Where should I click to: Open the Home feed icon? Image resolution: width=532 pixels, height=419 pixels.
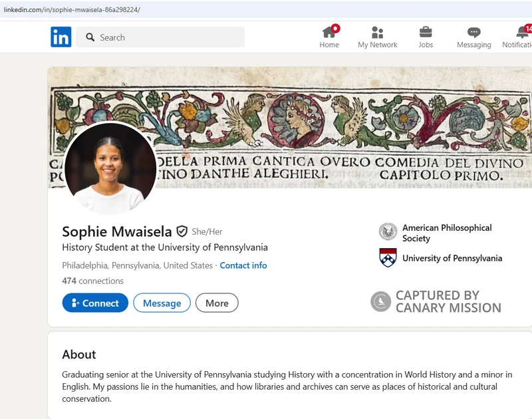coord(329,32)
